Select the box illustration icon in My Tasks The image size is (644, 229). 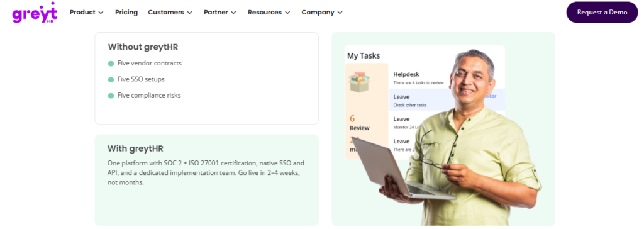359,82
